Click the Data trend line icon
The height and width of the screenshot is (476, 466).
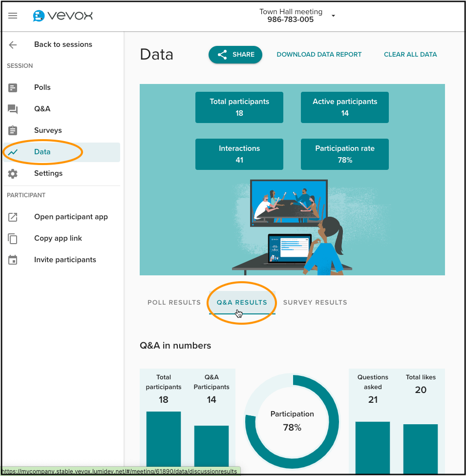coord(12,152)
